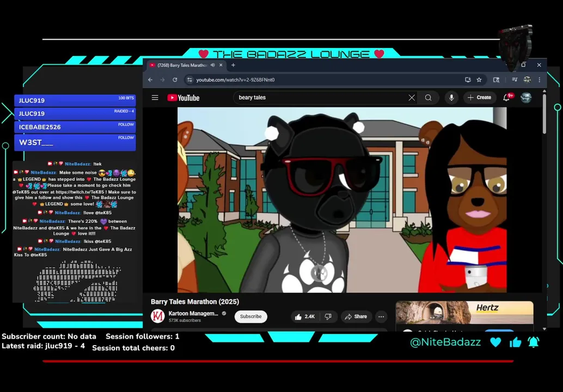Open the YouTube account avatar menu
This screenshot has height=392, width=563.
(526, 97)
